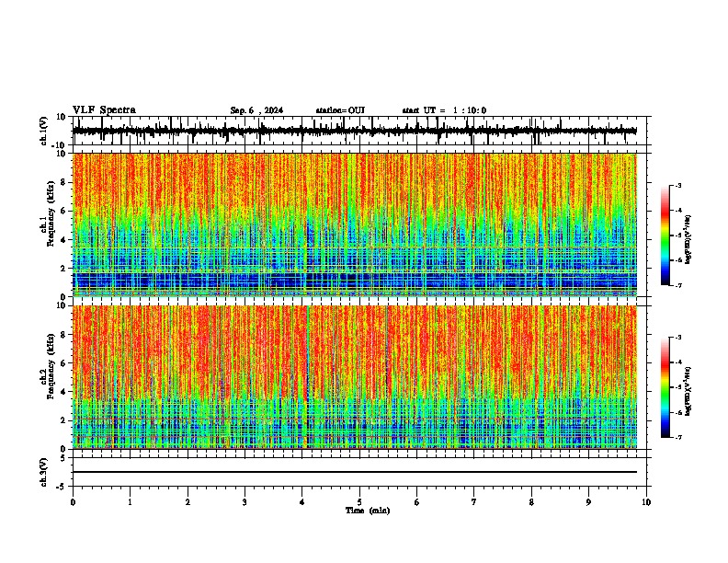Click the "7" tick on the time axis
Viewport: 728px width, 563px height.
474,502
